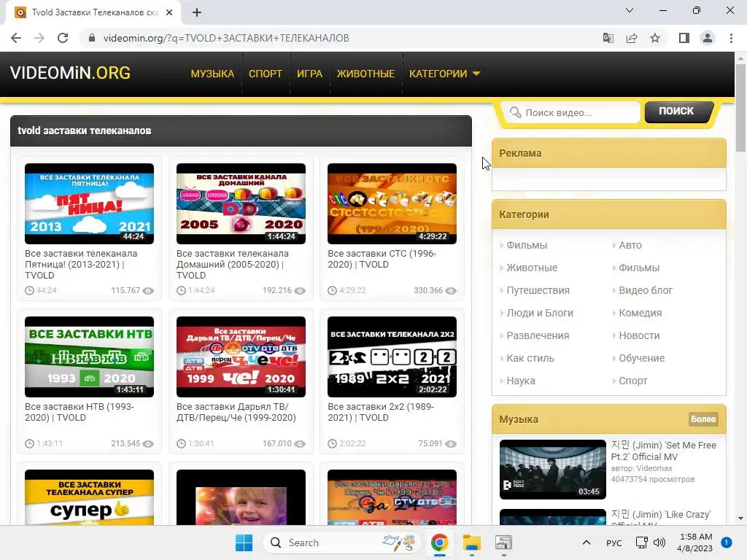Screen dimensions: 747x560
Task: Open the first Фильмы category link
Action: (x=527, y=245)
